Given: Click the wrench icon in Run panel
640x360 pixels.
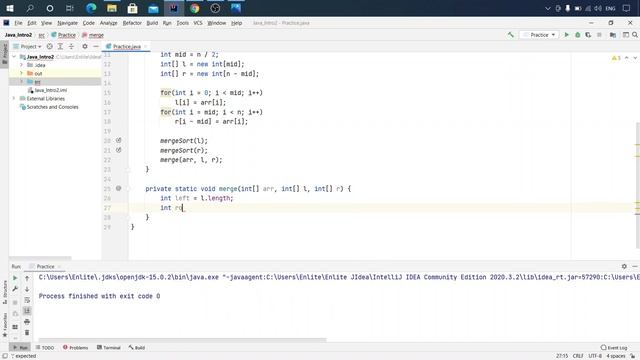Looking at the screenshot, I should (15, 289).
